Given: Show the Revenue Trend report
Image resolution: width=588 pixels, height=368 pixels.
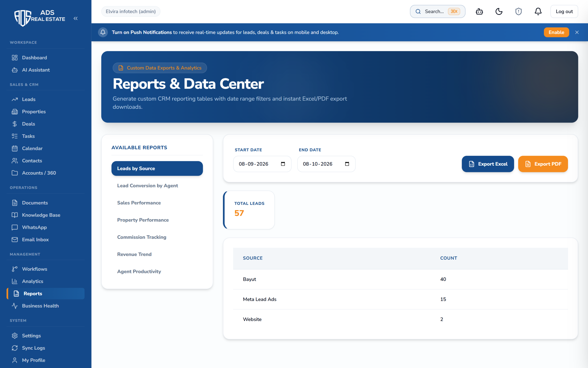Looking at the screenshot, I should click(x=157, y=254).
